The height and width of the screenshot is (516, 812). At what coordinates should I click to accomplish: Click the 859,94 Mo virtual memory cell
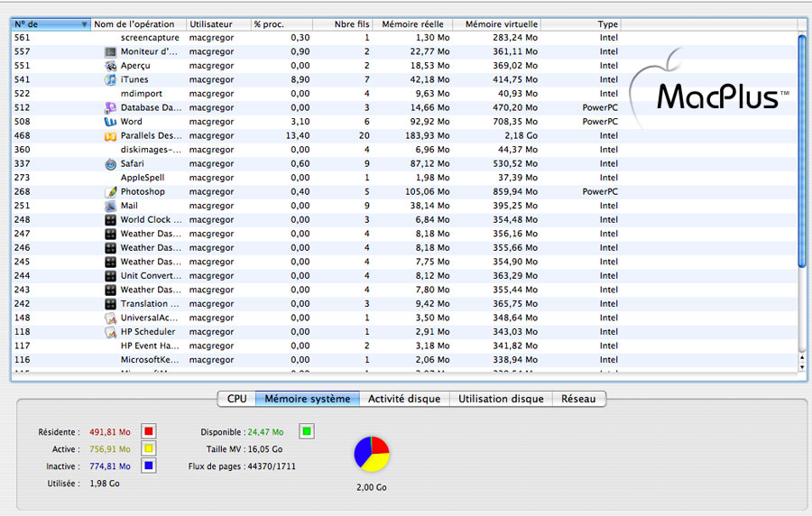(515, 191)
